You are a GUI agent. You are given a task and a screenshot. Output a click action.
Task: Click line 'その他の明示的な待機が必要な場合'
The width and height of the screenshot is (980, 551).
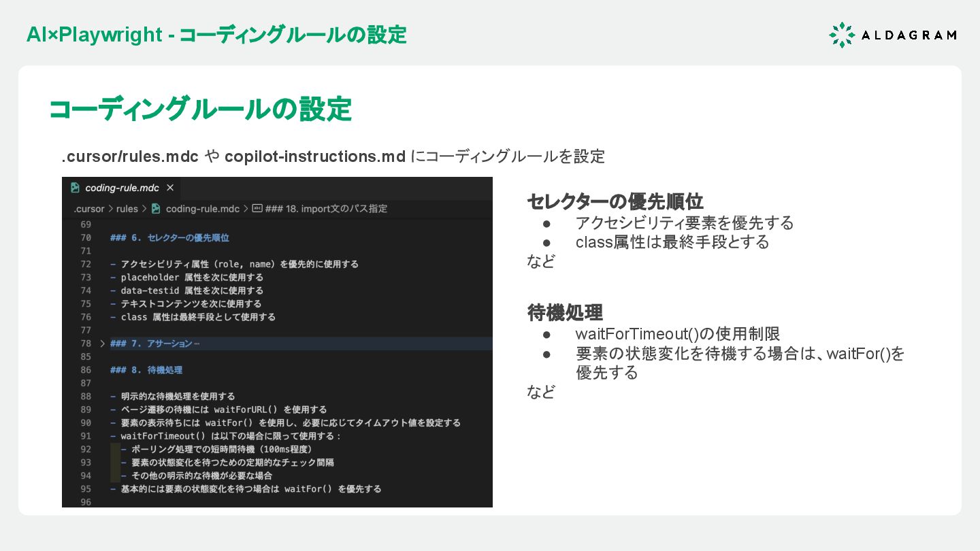pyautogui.click(x=197, y=475)
